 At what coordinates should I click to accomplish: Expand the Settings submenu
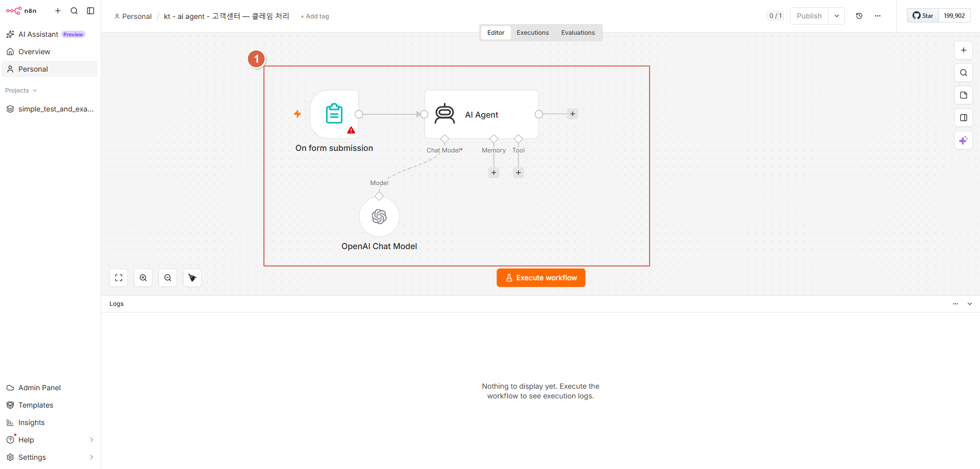[92, 457]
